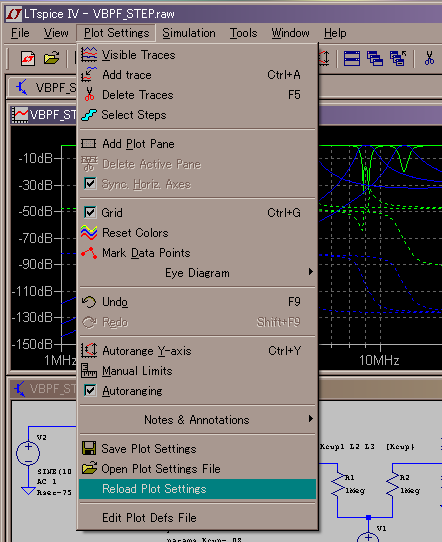Toggle the Grid checkbox
Image resolution: width=442 pixels, height=542 pixels.
tap(90, 212)
